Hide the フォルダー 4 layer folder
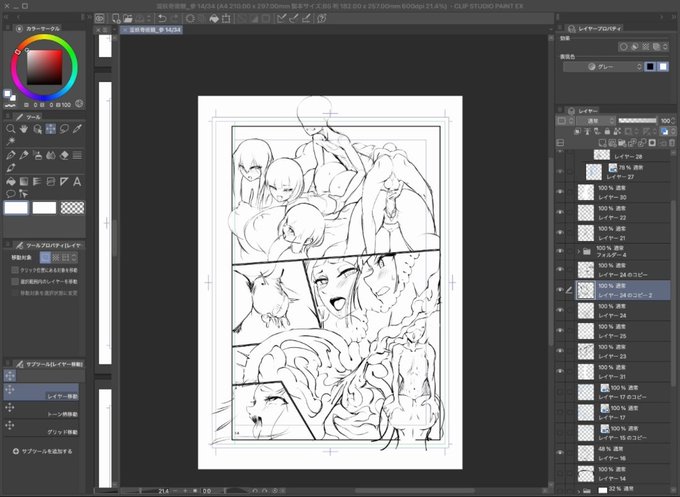Screen dimensions: 680x497 (560, 251)
